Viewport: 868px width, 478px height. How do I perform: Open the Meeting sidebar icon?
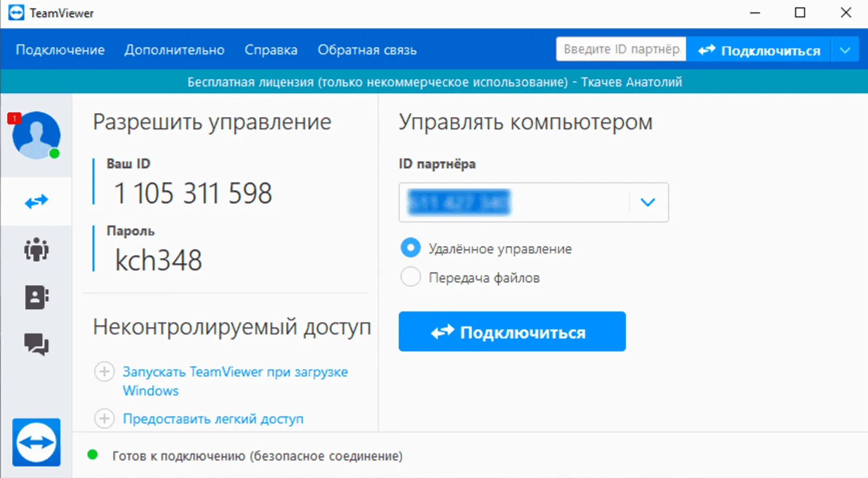point(36,250)
